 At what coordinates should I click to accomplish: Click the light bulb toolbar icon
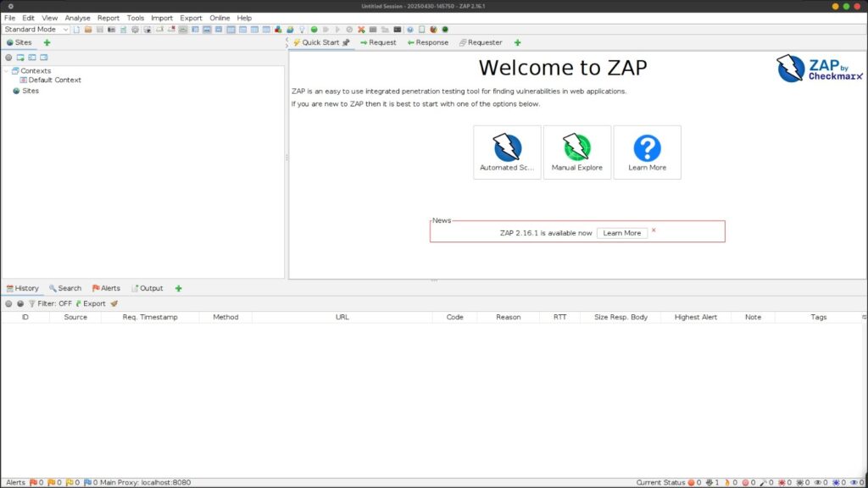(x=302, y=30)
